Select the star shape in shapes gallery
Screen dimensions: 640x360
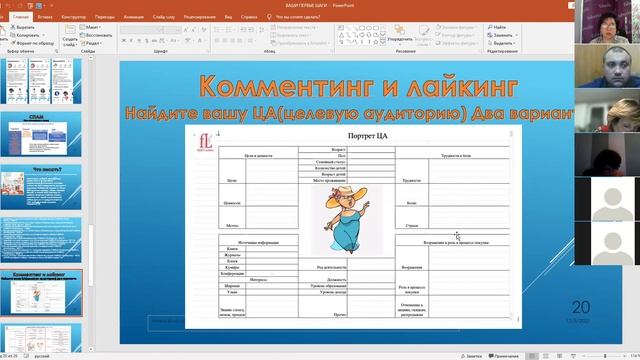click(x=375, y=42)
